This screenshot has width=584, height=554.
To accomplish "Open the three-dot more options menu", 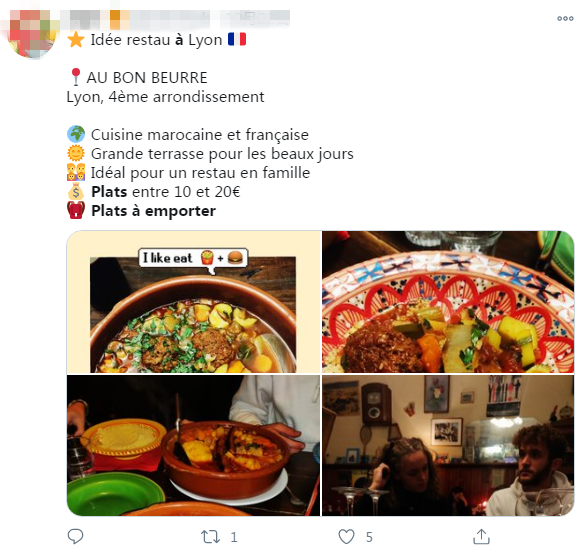I will [x=565, y=18].
